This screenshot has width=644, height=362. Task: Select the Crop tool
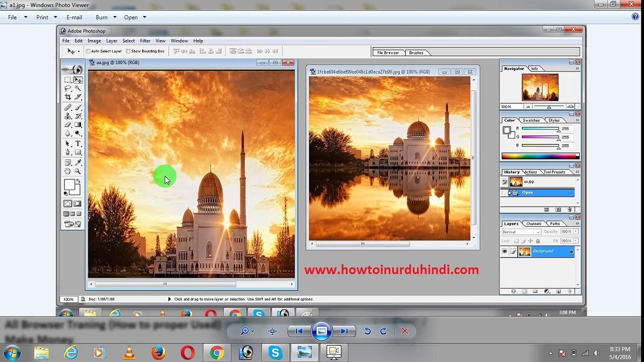[x=68, y=97]
